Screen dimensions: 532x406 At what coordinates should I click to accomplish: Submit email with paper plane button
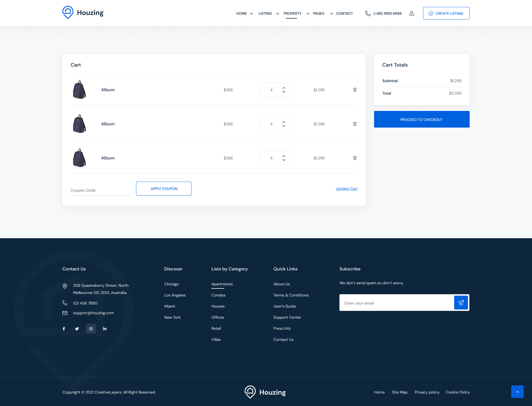click(461, 303)
